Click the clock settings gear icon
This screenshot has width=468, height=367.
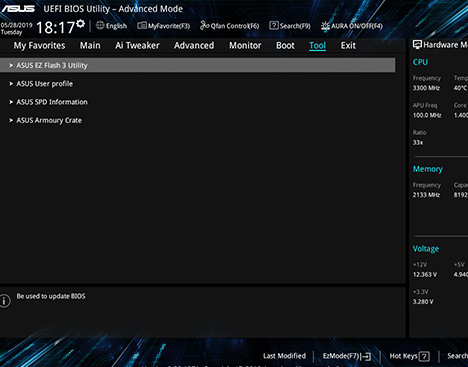(80, 24)
